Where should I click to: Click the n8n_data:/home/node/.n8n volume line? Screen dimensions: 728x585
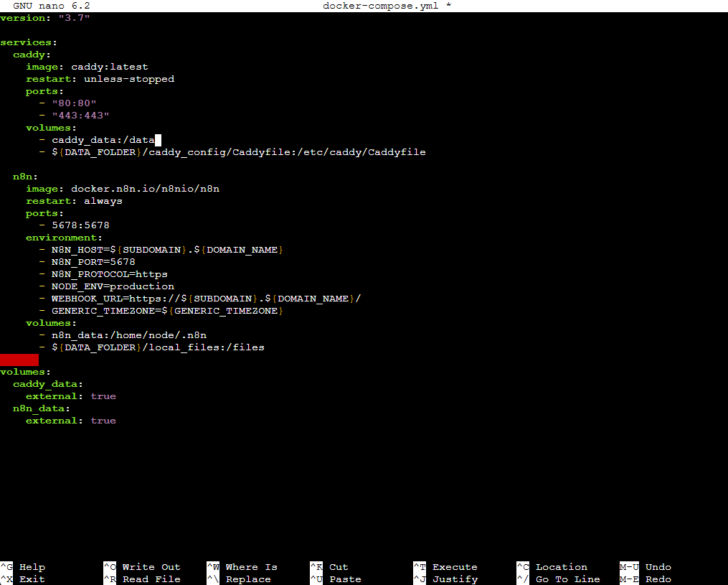123,335
